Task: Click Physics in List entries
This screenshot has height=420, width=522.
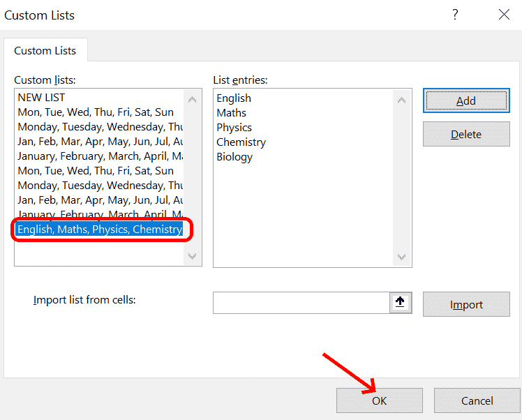Action: pyautogui.click(x=234, y=128)
